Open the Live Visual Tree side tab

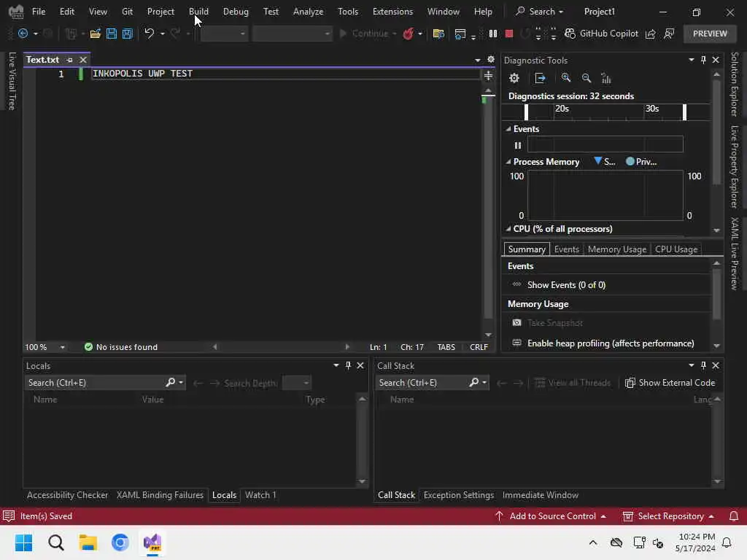tap(12, 82)
